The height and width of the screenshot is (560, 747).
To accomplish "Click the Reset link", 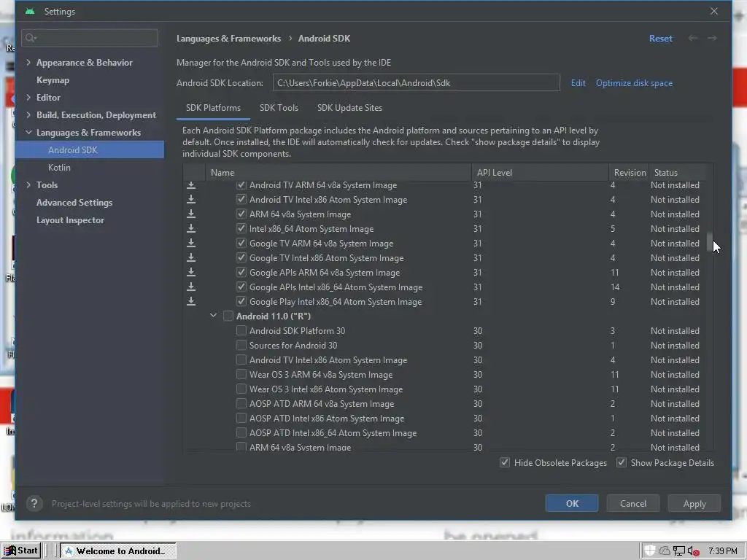I will coord(660,39).
